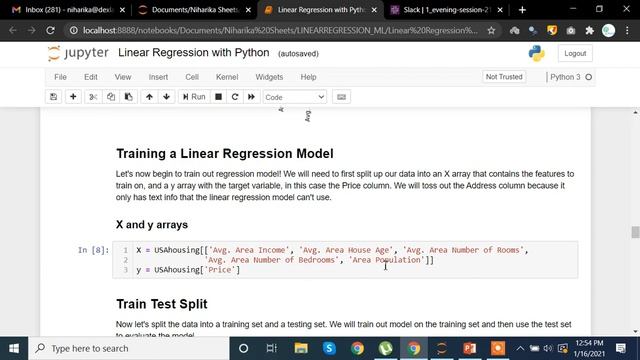The width and height of the screenshot is (640, 360).
Task: Open a new browser tab
Action: click(522, 10)
